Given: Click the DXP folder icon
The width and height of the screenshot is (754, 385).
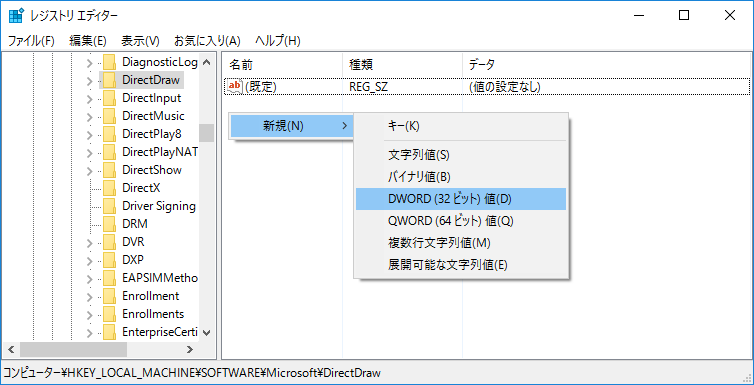Looking at the screenshot, I should click(x=110, y=260).
